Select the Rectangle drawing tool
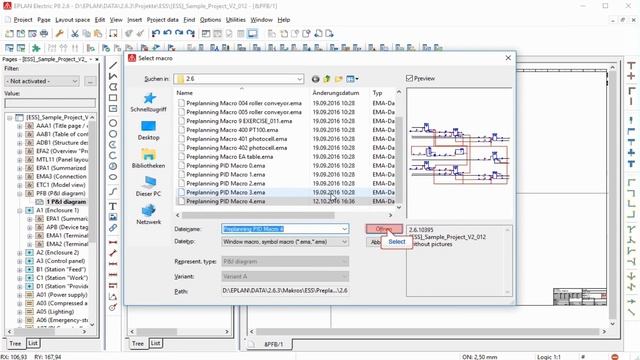The height and width of the screenshot is (360, 640). (113, 98)
